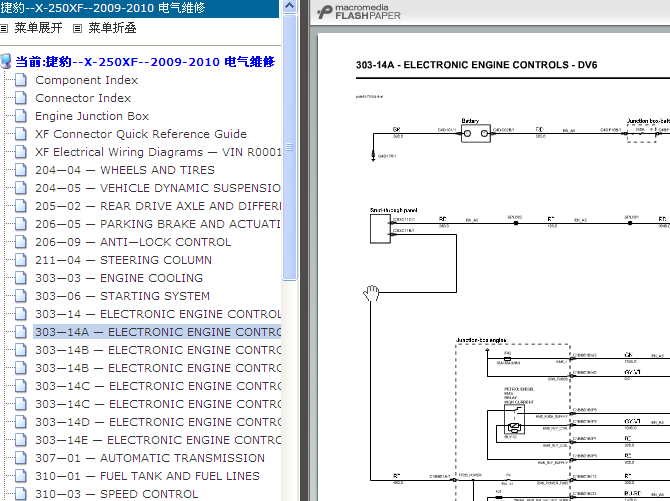Open XF Connector Quick Reference Guide
This screenshot has height=501, width=670.
141,134
